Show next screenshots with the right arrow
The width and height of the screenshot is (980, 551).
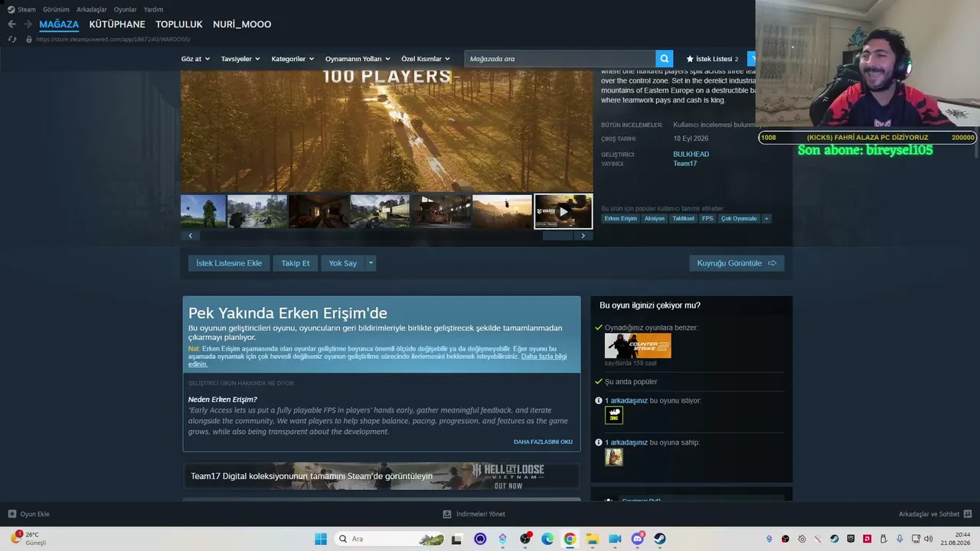tap(583, 236)
